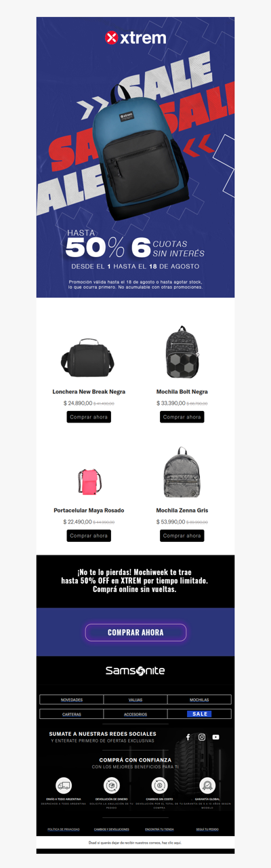271x868 pixels.
Task: Click the delivery truck shipping icon
Action: click(64, 785)
